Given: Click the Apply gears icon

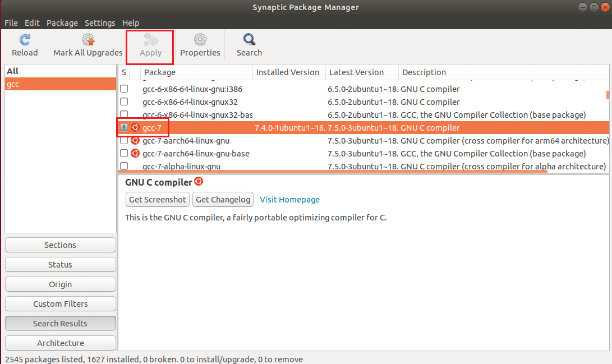Looking at the screenshot, I should [x=150, y=40].
